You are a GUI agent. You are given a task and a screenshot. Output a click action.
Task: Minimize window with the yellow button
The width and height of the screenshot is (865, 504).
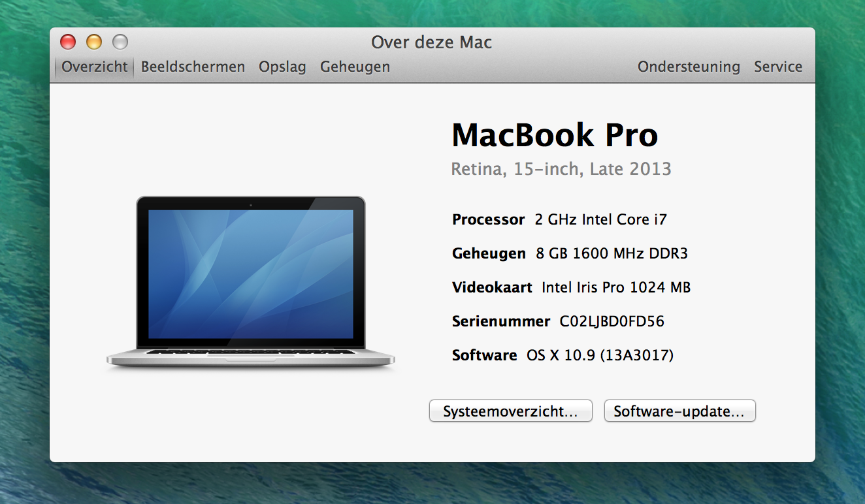click(x=94, y=42)
